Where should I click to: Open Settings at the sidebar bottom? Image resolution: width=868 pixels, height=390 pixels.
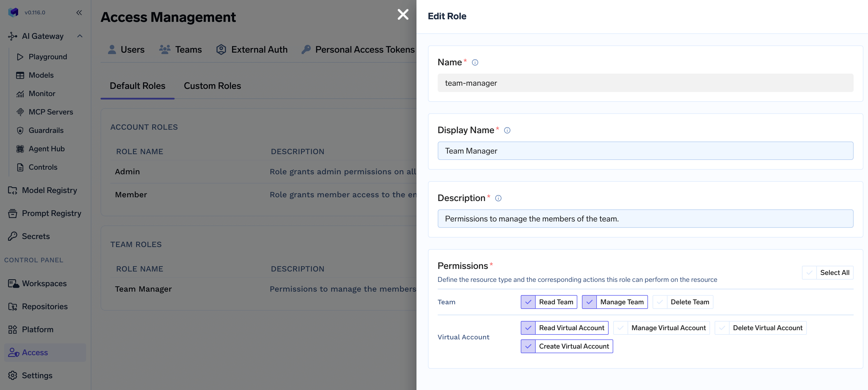(37, 376)
